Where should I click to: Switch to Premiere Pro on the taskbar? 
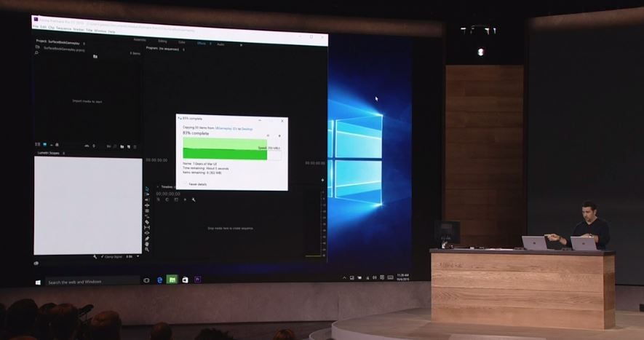(x=197, y=279)
